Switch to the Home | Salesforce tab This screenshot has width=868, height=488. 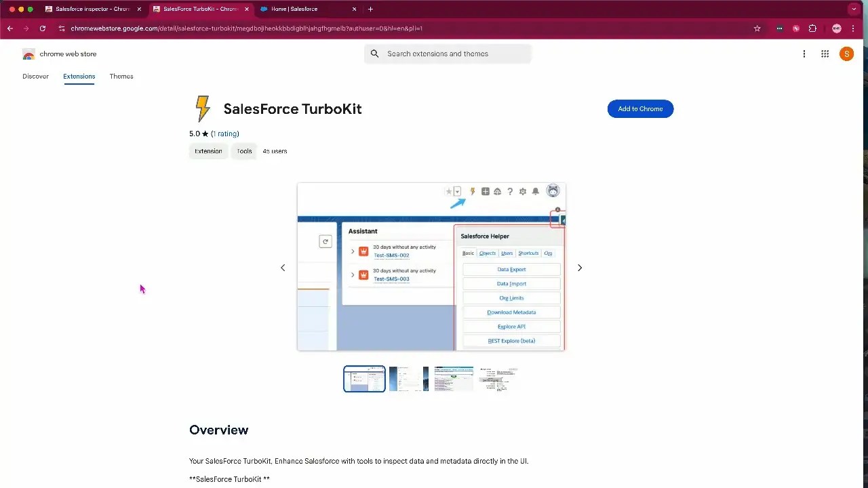pos(309,9)
